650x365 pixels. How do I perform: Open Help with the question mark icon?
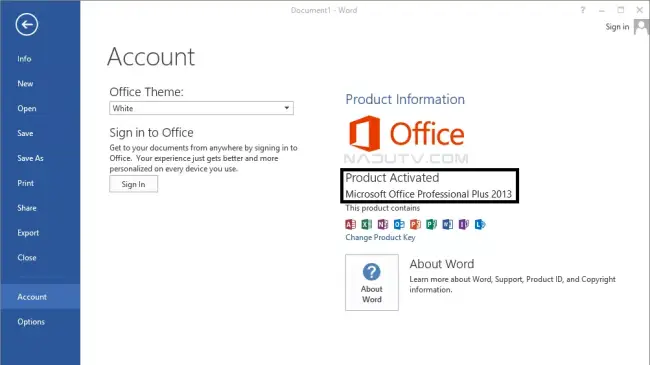click(583, 10)
